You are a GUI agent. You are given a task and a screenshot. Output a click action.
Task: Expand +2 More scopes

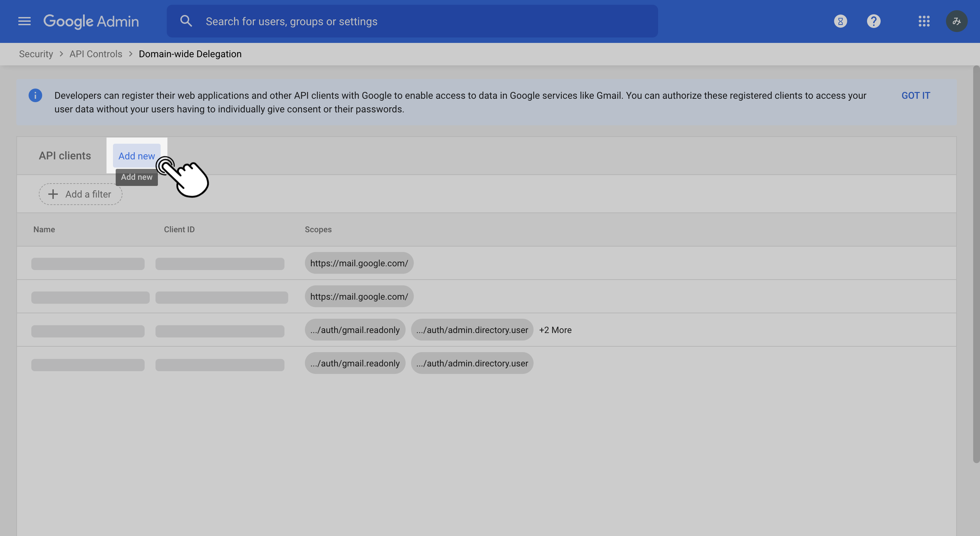(555, 330)
